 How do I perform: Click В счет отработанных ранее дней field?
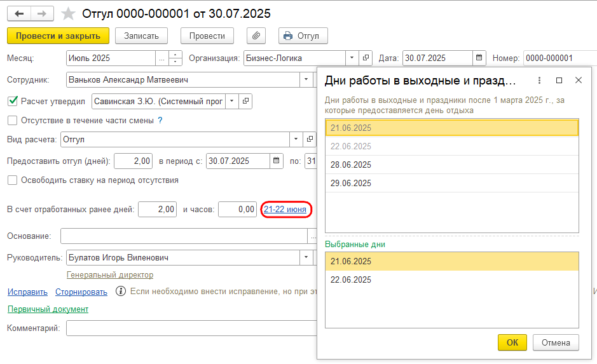click(157, 210)
